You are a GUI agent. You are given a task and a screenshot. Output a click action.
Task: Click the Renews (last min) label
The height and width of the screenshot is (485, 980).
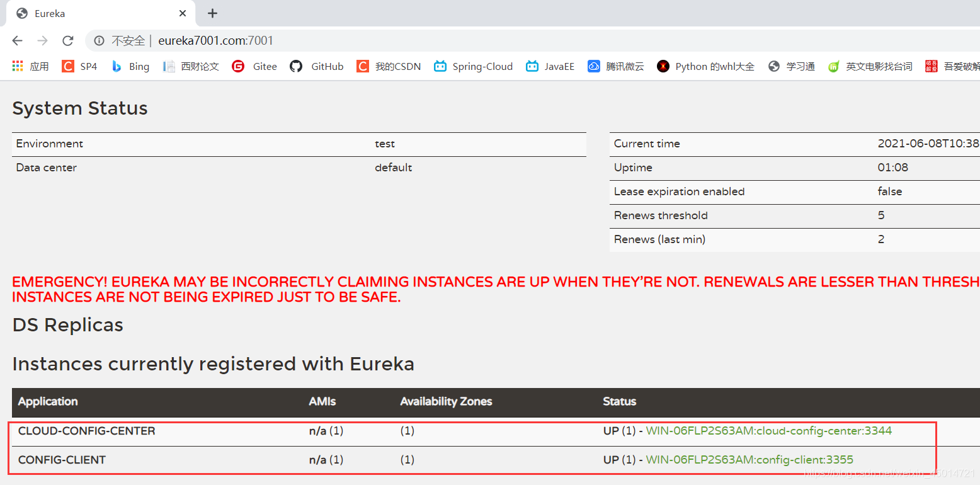[659, 239]
